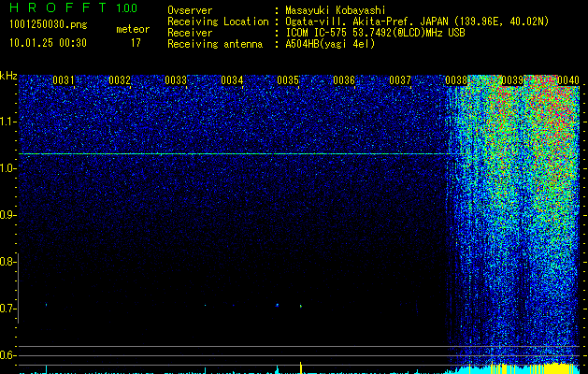Image resolution: width=588 pixels, height=374 pixels.
Task: Click the location Ogata-vill. Akita-Pref. JAPAN
Action: pyautogui.click(x=367, y=22)
